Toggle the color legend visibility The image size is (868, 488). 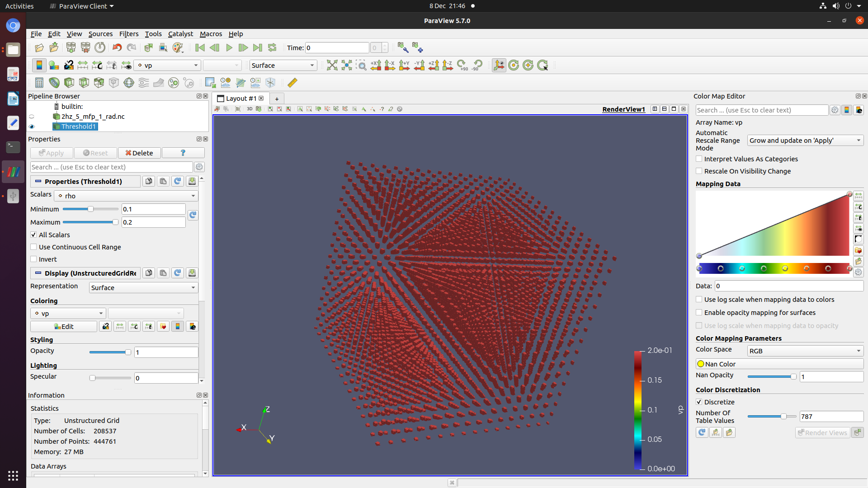[178, 326]
